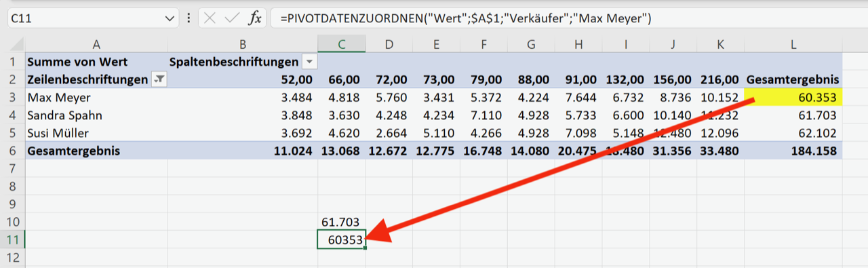The width and height of the screenshot is (868, 268).
Task: Select row 11 header
Action: (12, 239)
